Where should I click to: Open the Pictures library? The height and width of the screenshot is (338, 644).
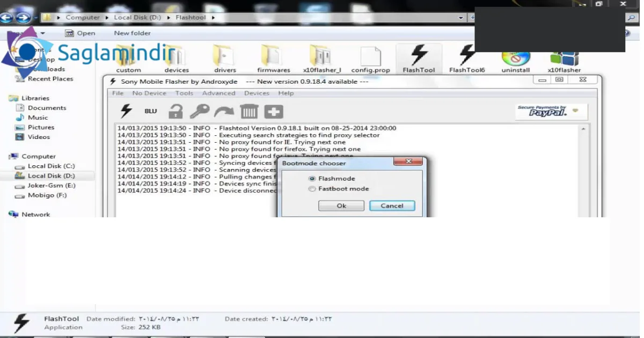[35, 127]
